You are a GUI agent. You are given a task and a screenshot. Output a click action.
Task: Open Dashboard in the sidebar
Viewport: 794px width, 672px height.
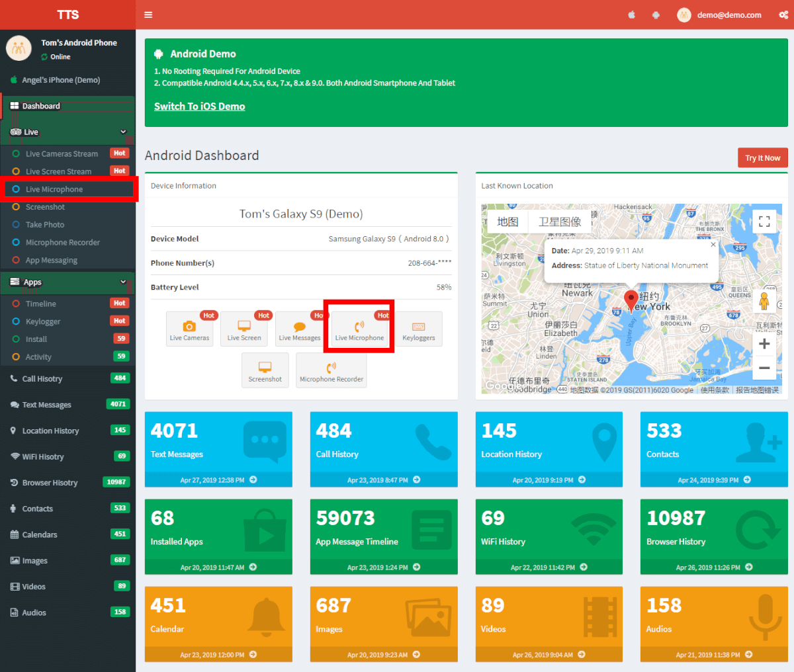68,106
